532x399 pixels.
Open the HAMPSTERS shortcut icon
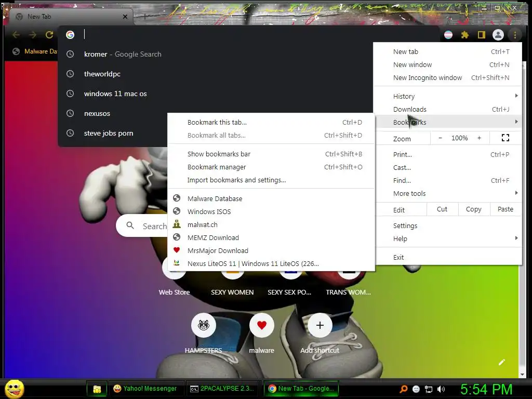[x=204, y=325]
